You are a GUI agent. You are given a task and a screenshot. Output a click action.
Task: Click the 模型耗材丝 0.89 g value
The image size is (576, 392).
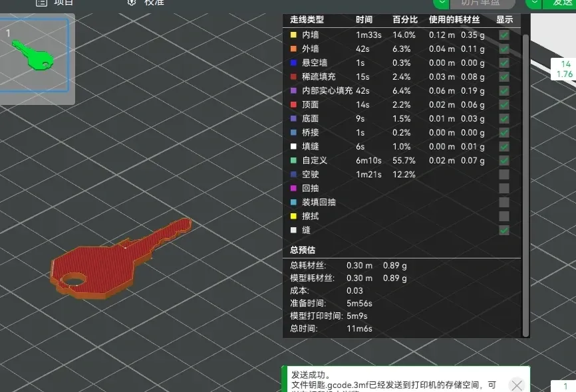click(395, 278)
